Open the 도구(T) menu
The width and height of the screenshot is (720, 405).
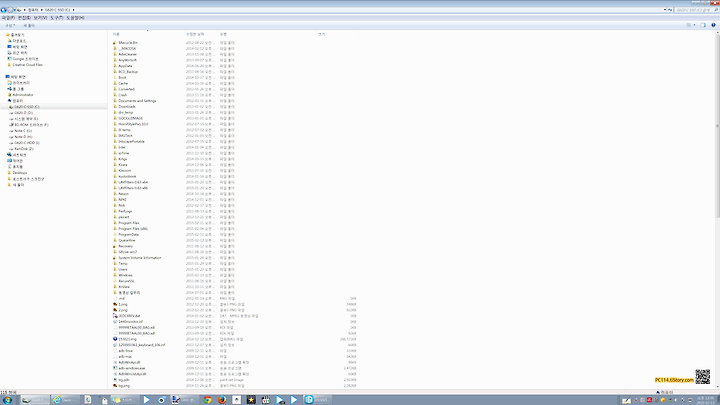[x=56, y=18]
